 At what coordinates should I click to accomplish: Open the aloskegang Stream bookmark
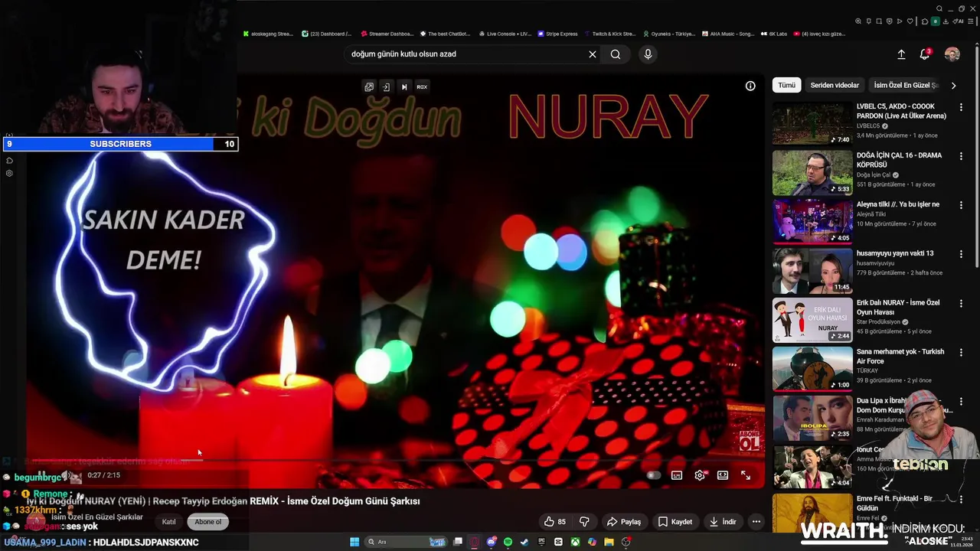click(268, 34)
